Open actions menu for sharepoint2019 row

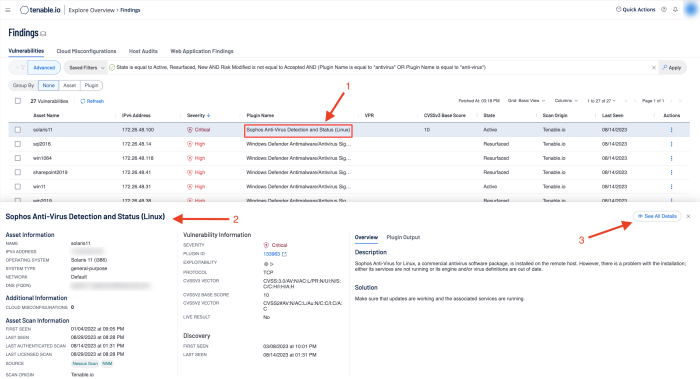pyautogui.click(x=671, y=172)
